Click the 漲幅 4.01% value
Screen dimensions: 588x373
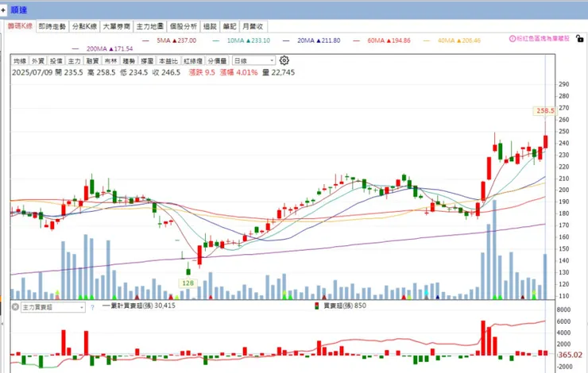click(x=239, y=72)
